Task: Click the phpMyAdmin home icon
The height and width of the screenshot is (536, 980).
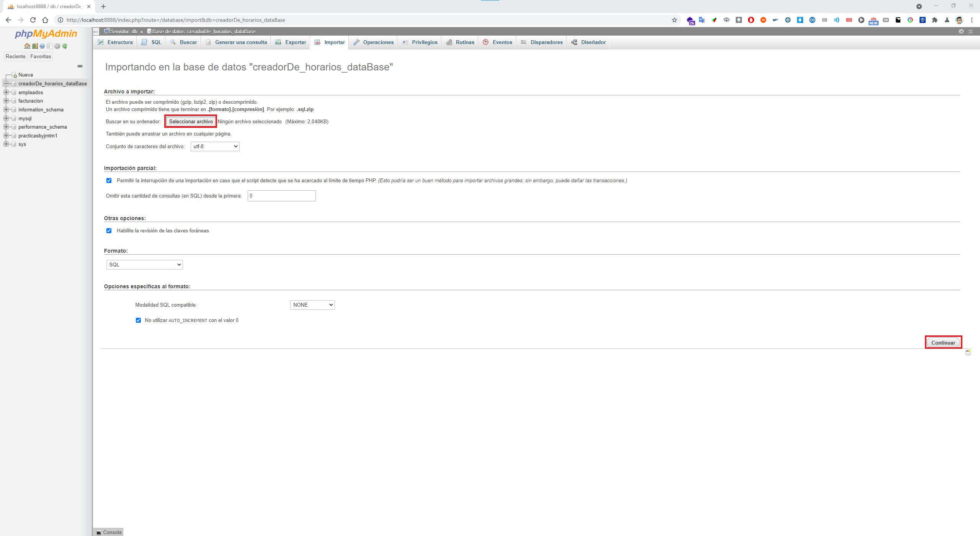Action: pyautogui.click(x=27, y=46)
